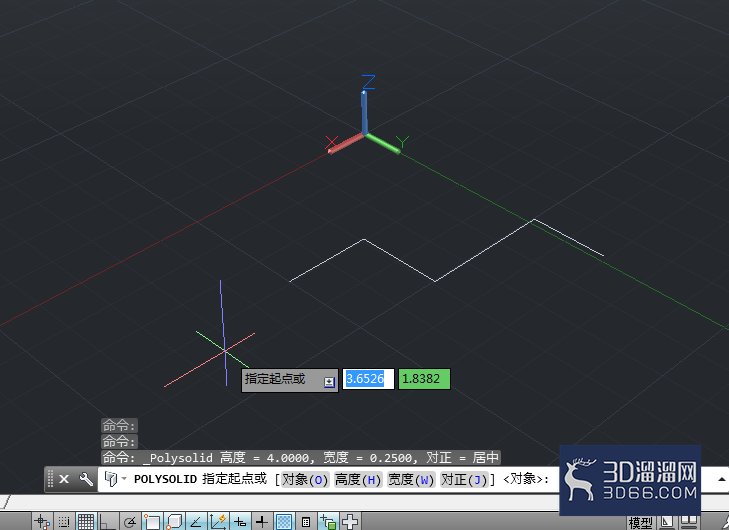Choose 对象(O) option in command line
This screenshot has height=530, width=729.
tap(305, 479)
